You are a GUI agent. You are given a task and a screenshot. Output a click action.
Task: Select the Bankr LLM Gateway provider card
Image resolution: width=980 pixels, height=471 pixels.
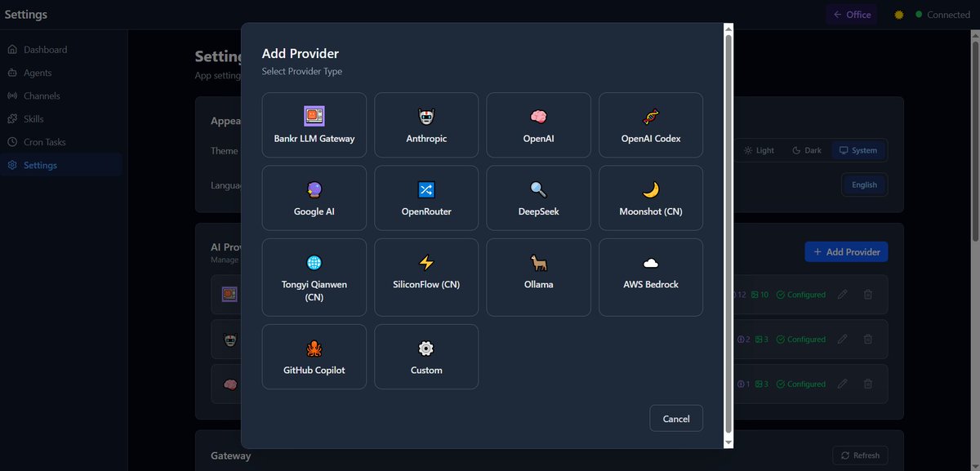point(314,125)
